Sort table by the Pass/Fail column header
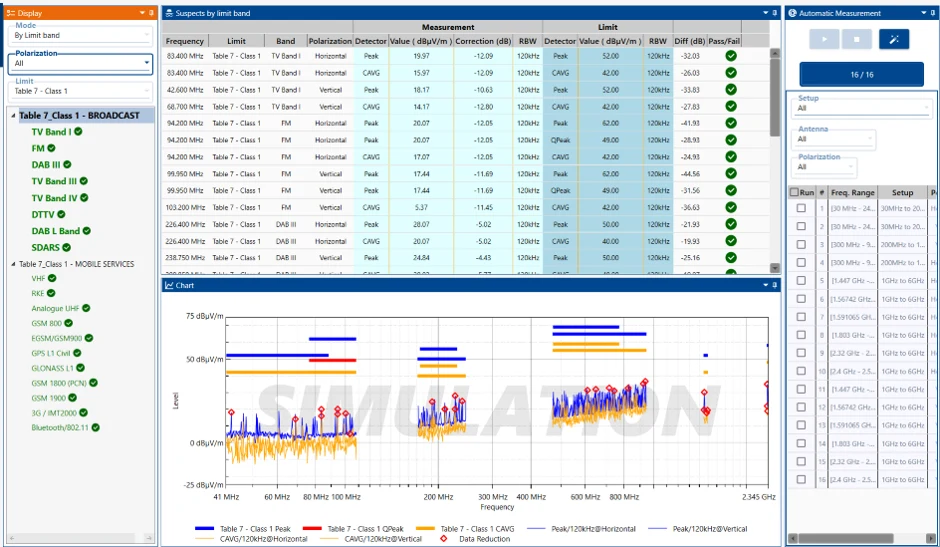Viewport: 940px width, 547px height. click(724, 41)
